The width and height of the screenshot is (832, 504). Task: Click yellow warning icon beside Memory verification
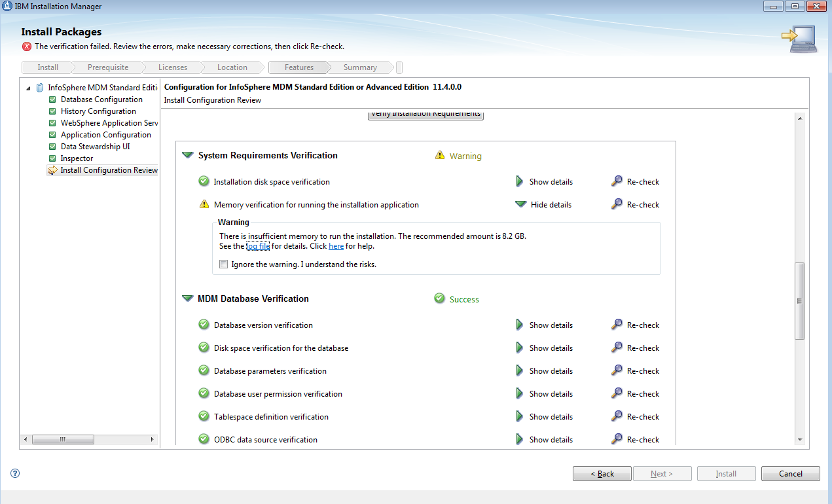pos(204,204)
